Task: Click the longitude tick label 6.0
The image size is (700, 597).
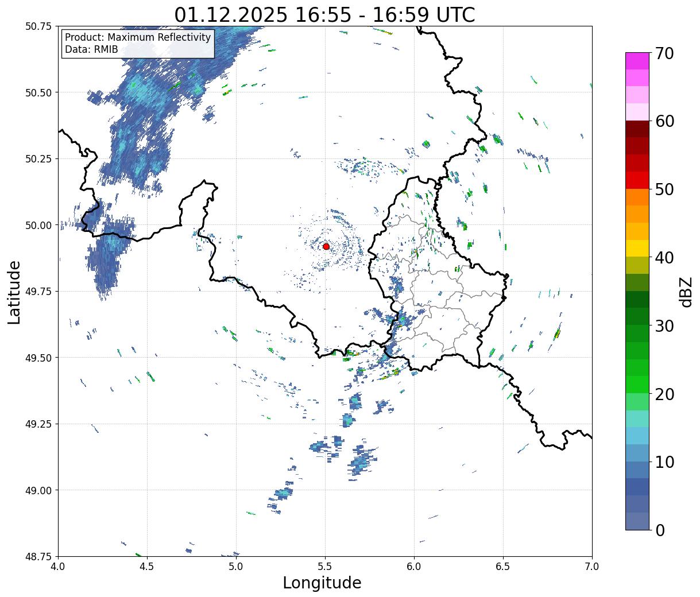Action: tap(414, 567)
